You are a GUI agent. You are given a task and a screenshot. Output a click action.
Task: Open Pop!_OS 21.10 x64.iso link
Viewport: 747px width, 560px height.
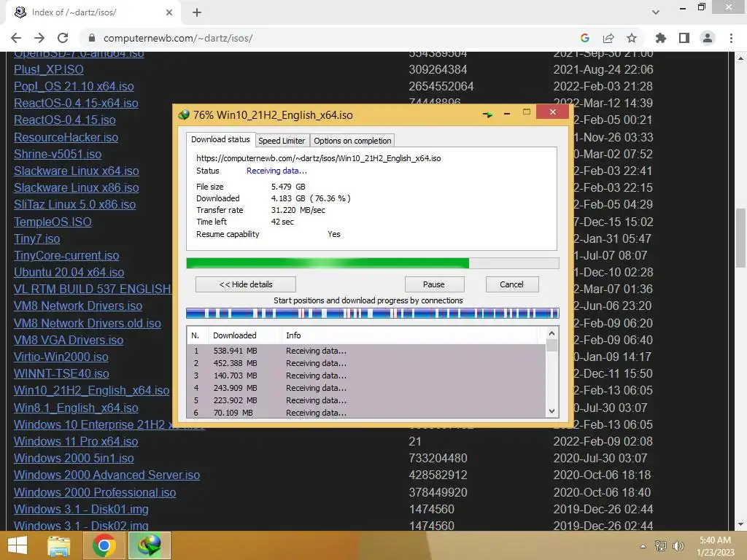74,86
